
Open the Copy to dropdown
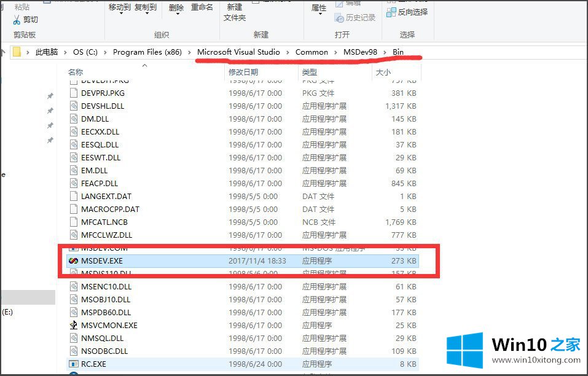pyautogui.click(x=146, y=8)
